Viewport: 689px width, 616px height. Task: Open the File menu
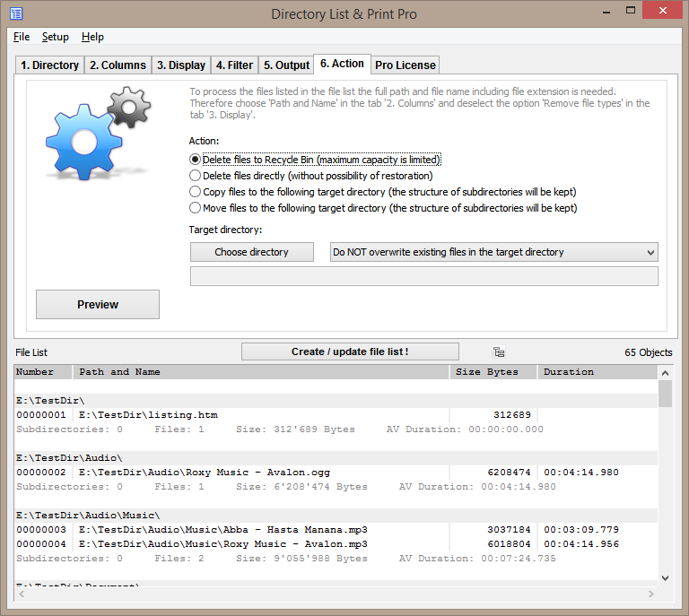point(22,37)
